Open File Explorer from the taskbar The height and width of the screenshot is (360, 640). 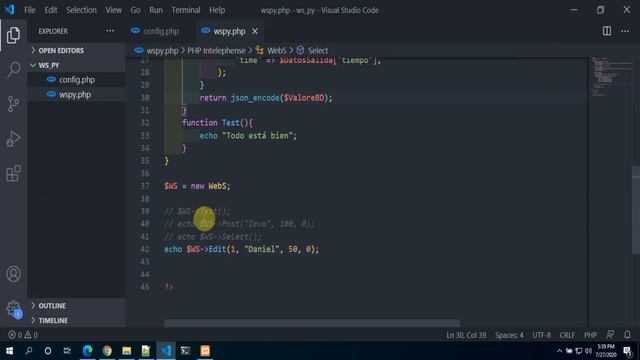coord(127,351)
